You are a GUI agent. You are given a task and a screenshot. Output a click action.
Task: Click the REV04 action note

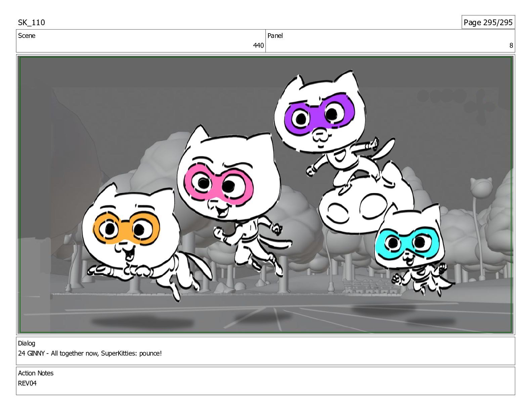click(27, 383)
